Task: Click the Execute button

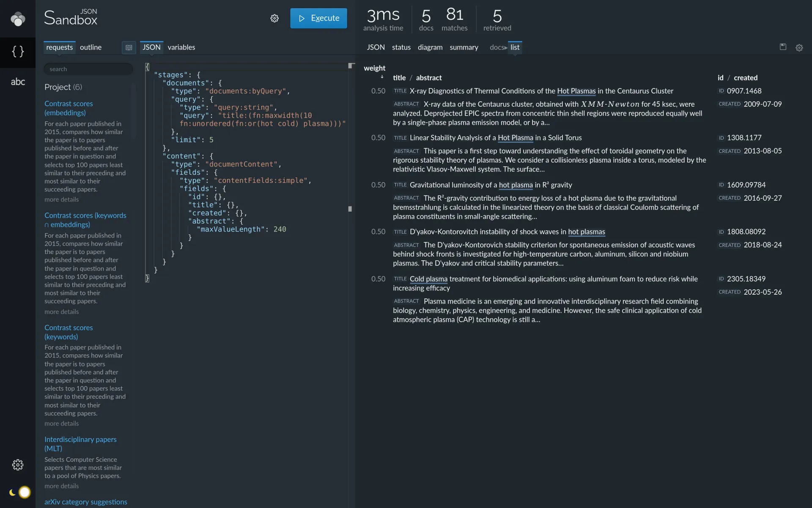Action: click(318, 18)
